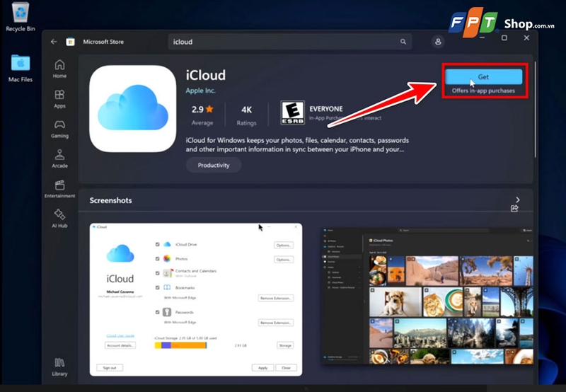Image resolution: width=566 pixels, height=392 pixels.
Task: Open AI Hub in the sidebar
Action: (x=59, y=219)
